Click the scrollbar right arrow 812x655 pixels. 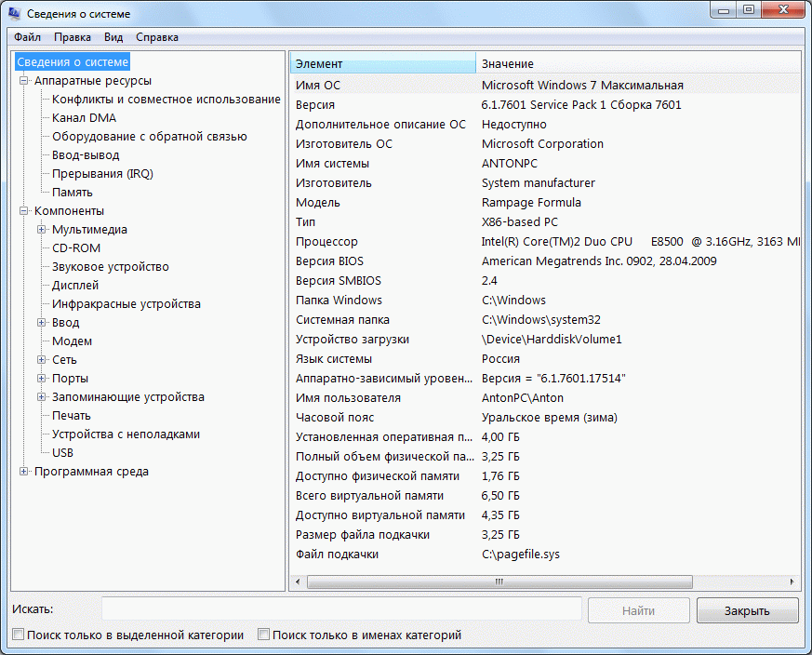(x=792, y=582)
